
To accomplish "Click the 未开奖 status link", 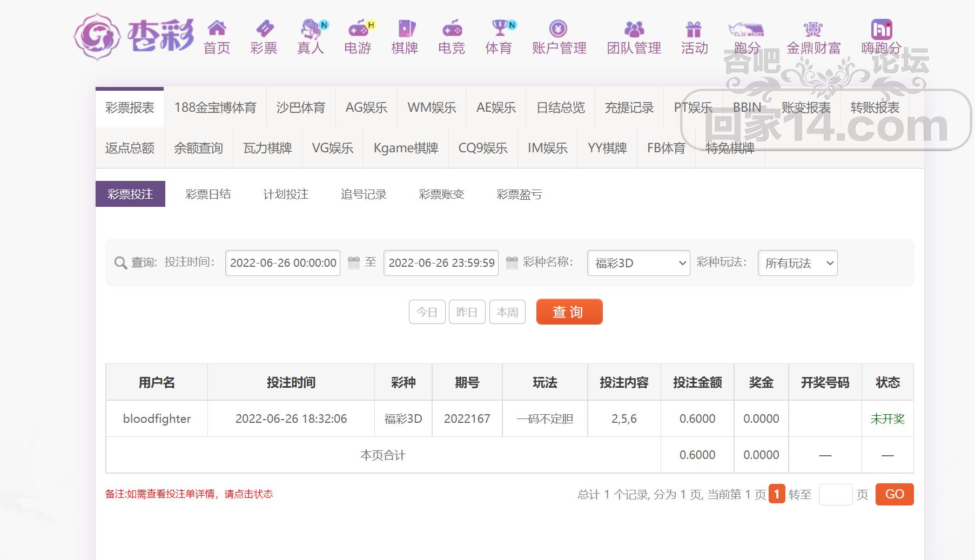I will coord(887,419).
